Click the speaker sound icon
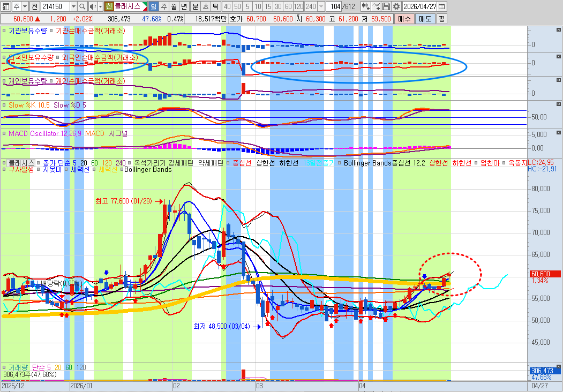Viewport: 563px width, 392px height. coord(92,6)
